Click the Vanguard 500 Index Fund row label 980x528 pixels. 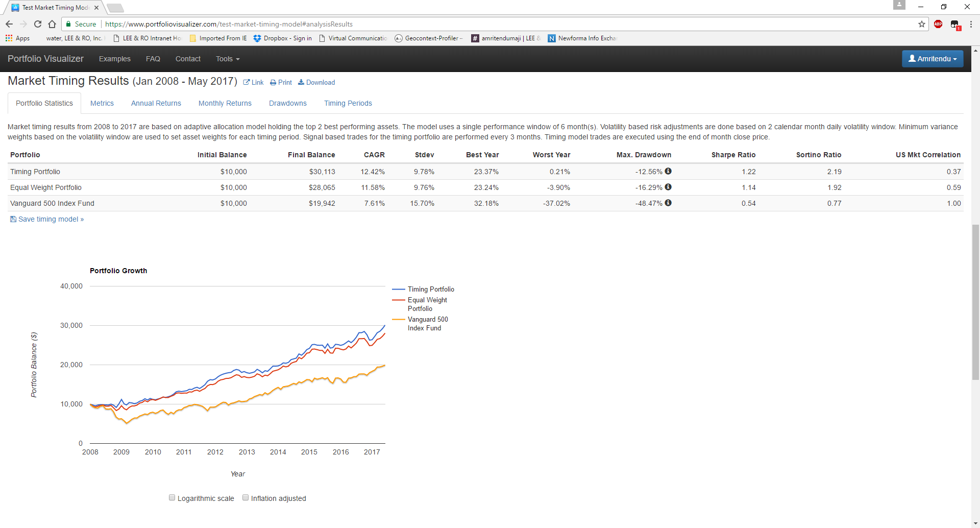pyautogui.click(x=52, y=203)
